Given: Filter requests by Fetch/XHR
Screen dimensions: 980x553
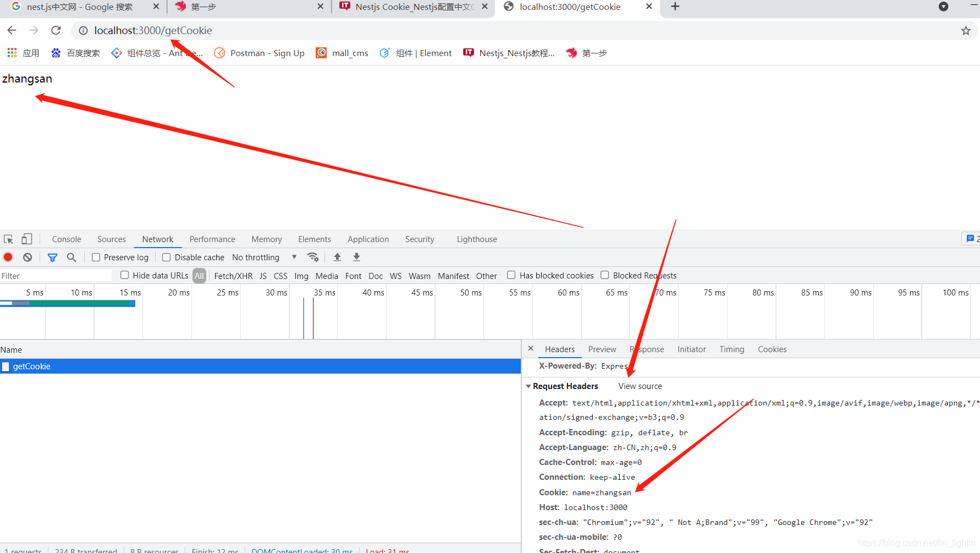Looking at the screenshot, I should (x=233, y=276).
